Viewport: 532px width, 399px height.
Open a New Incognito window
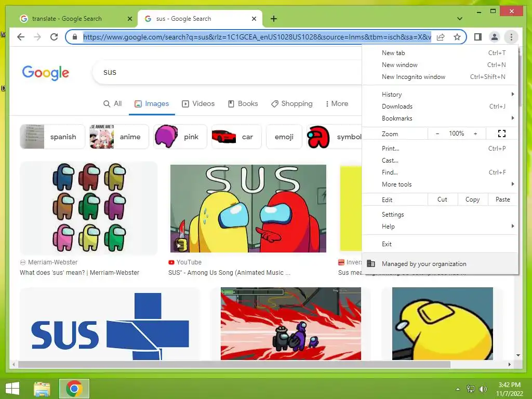pyautogui.click(x=440, y=77)
